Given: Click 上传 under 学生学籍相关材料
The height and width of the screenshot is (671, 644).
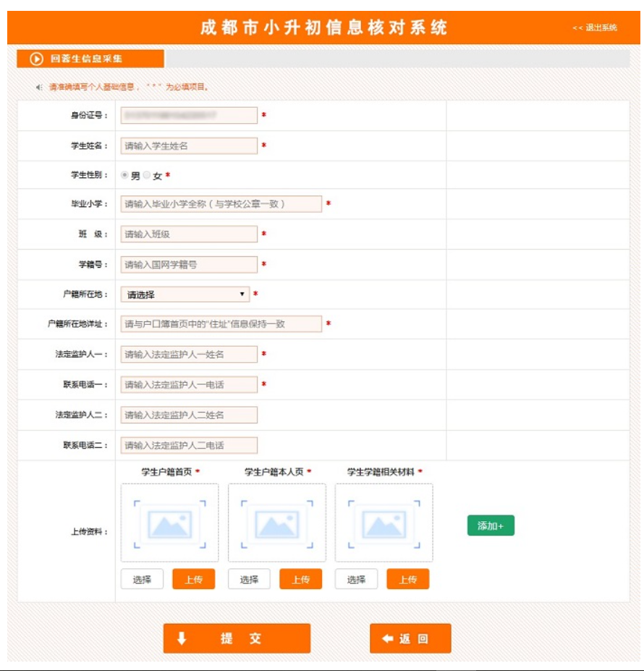Looking at the screenshot, I should coord(407,579).
